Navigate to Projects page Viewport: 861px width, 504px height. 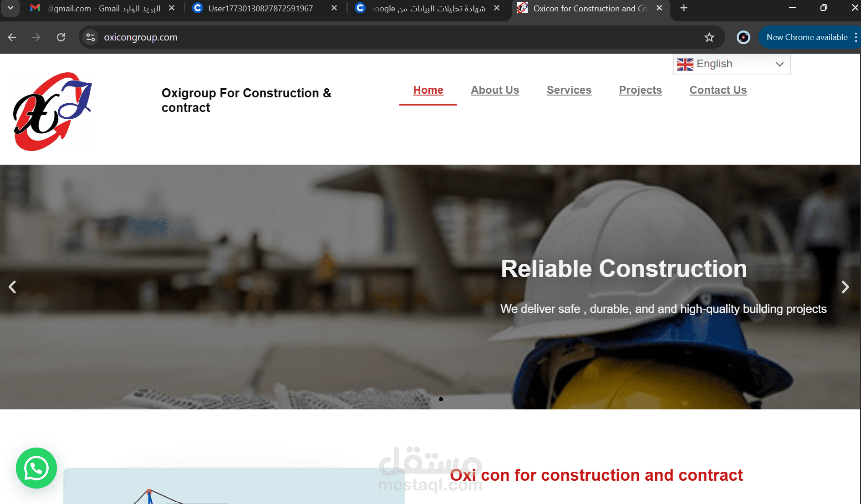pos(640,90)
